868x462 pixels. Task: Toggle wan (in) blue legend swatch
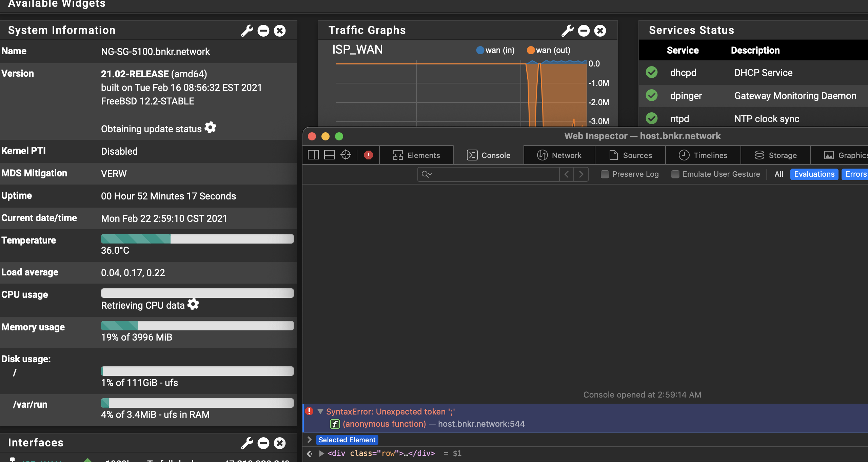point(480,50)
